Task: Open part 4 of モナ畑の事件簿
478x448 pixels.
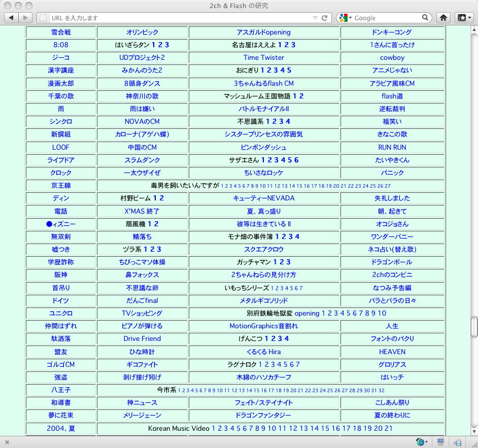Action: point(297,237)
